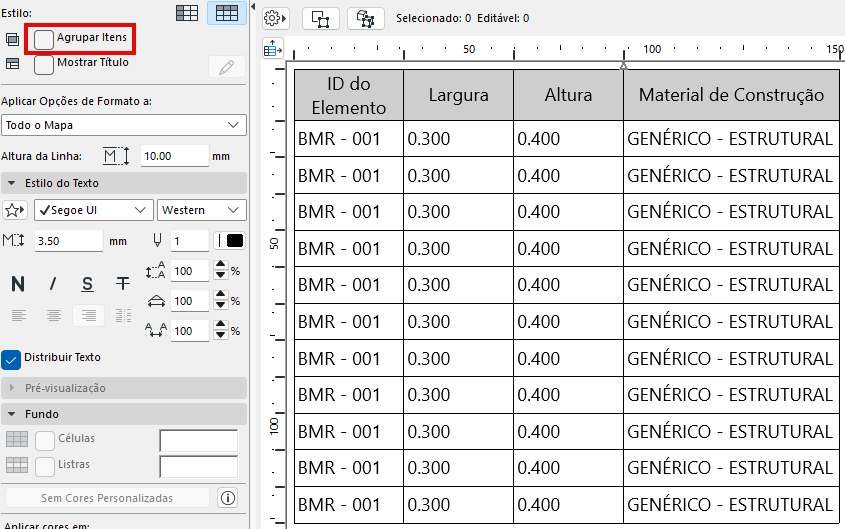
Task: Enable underline (S) text formatting
Action: pos(88,284)
